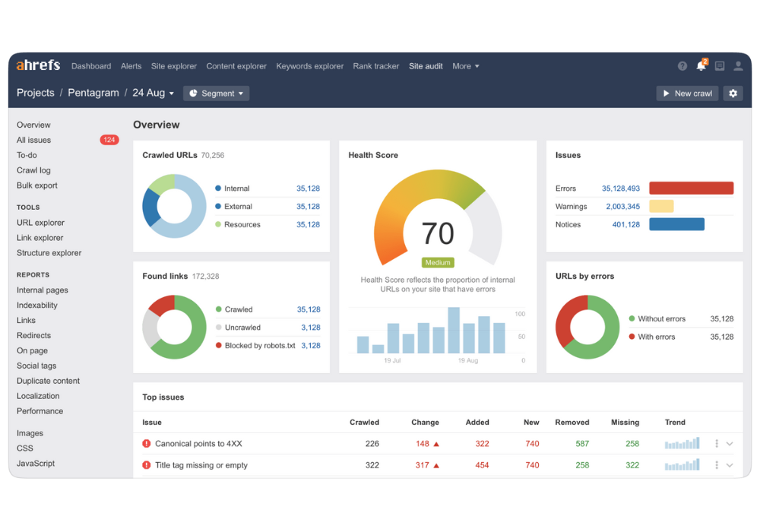760x532 pixels.
Task: Expand the Canonical points to 4XX row
Action: click(x=730, y=444)
